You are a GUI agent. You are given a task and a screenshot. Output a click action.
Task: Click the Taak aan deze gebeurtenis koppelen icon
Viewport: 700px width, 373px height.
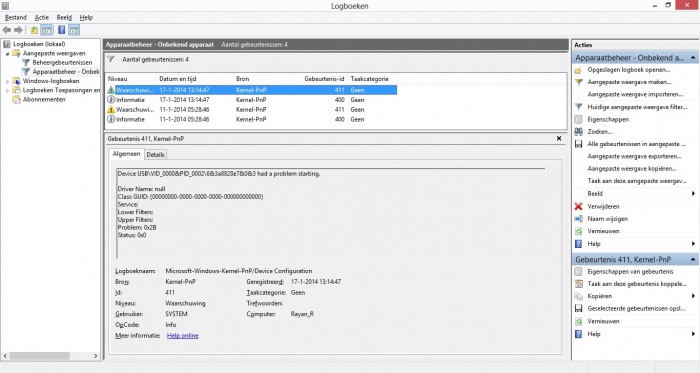578,284
